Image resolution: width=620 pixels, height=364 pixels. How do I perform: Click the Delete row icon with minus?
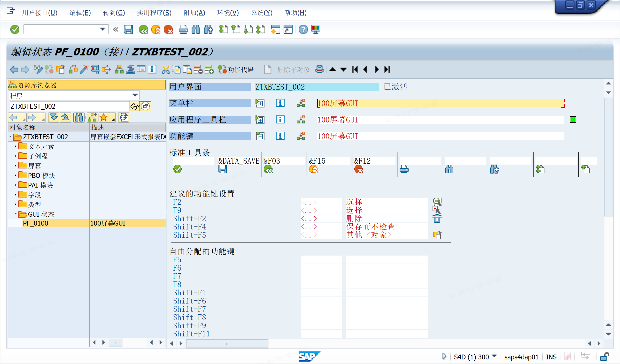198,70
